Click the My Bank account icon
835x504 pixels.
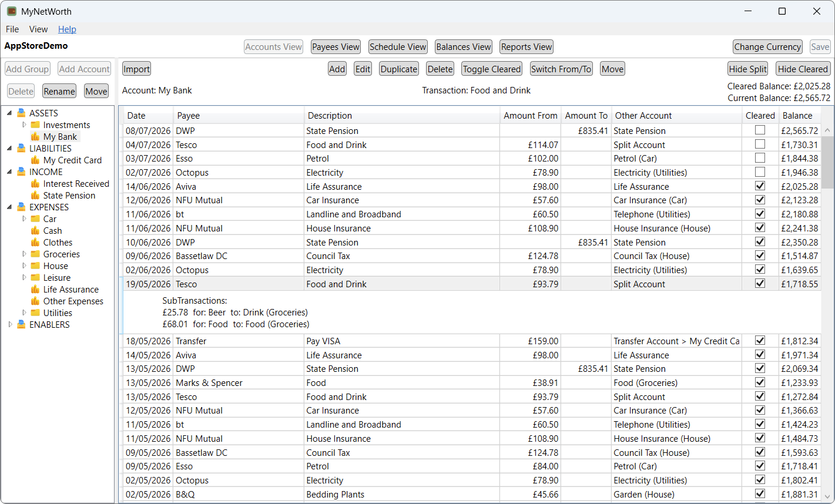click(x=35, y=136)
